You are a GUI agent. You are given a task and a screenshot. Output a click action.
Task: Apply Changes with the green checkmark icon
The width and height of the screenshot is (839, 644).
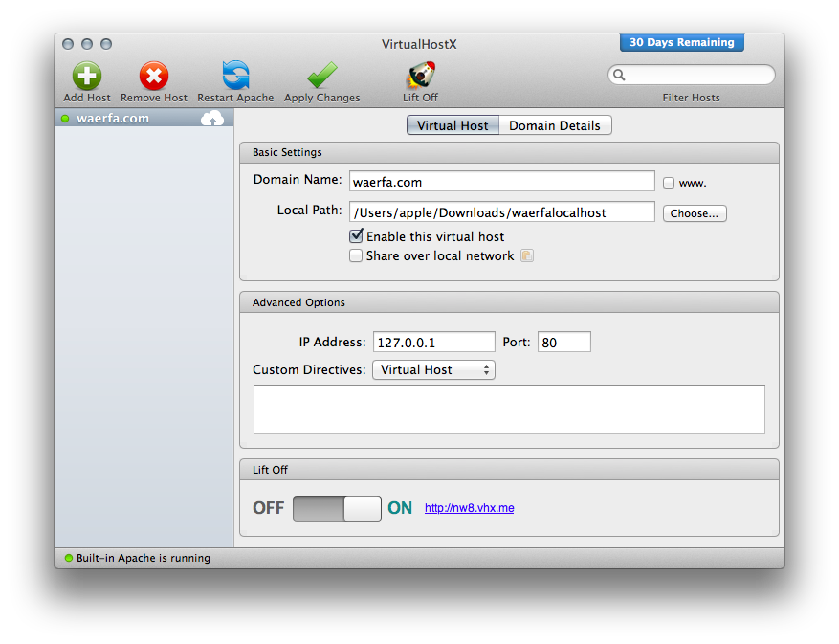pyautogui.click(x=322, y=75)
